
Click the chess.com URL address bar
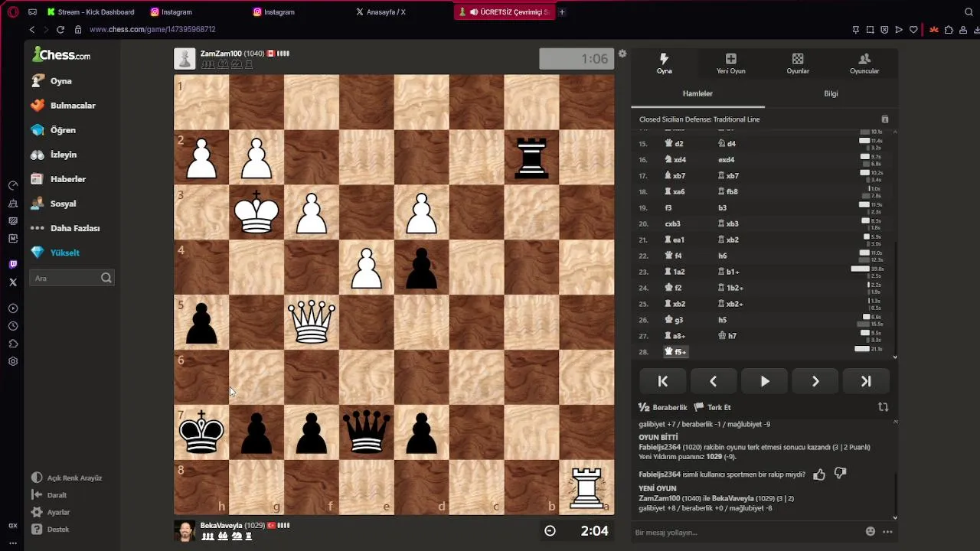(x=152, y=29)
